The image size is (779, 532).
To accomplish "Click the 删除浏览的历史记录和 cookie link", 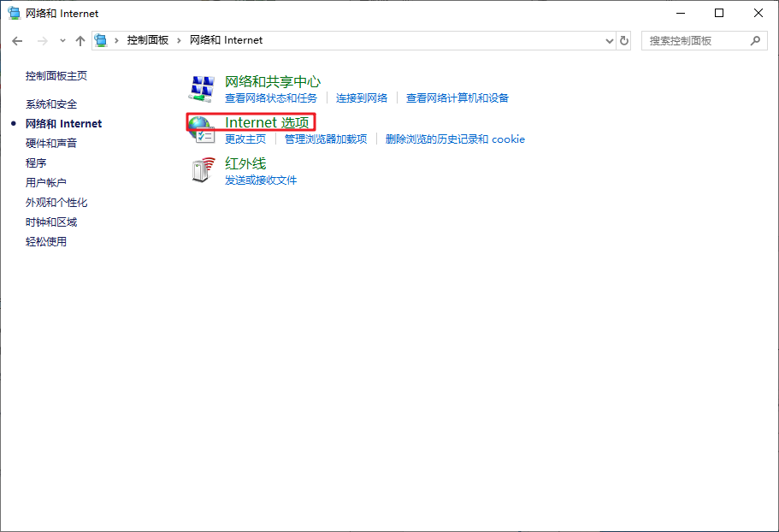I will pos(455,139).
